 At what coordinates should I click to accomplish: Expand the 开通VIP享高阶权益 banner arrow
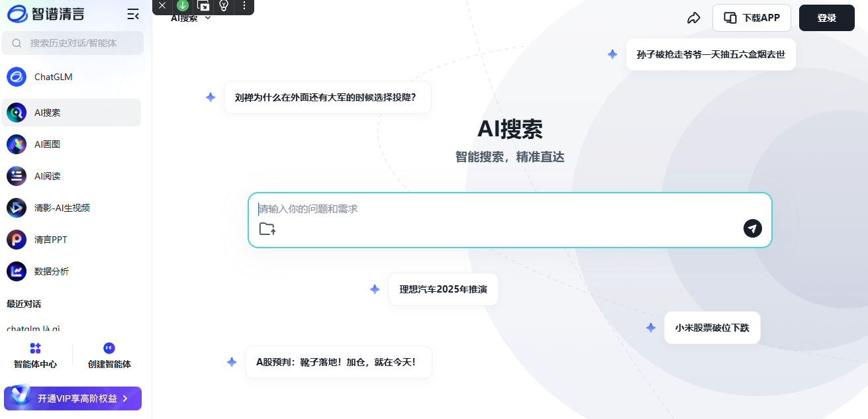(125, 398)
